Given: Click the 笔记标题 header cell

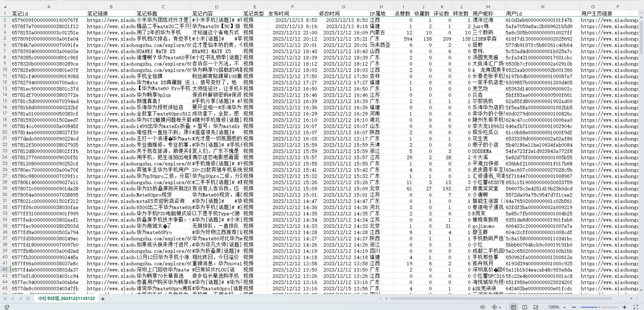Looking at the screenshot, I should click(x=164, y=14).
